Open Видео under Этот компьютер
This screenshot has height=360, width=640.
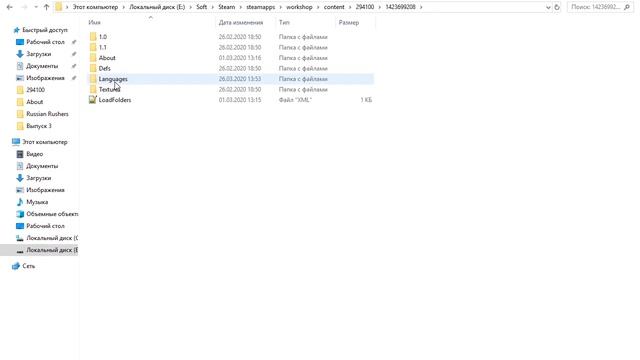35,154
